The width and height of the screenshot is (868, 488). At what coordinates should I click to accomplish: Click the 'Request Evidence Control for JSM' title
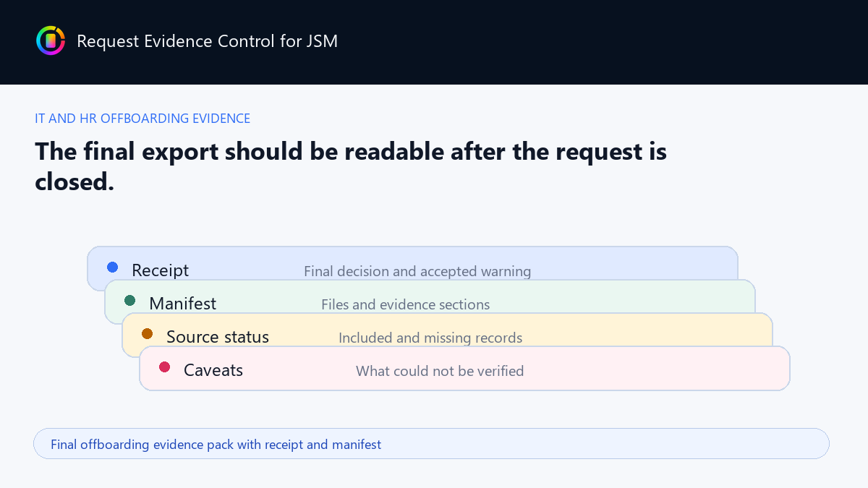coord(207,41)
